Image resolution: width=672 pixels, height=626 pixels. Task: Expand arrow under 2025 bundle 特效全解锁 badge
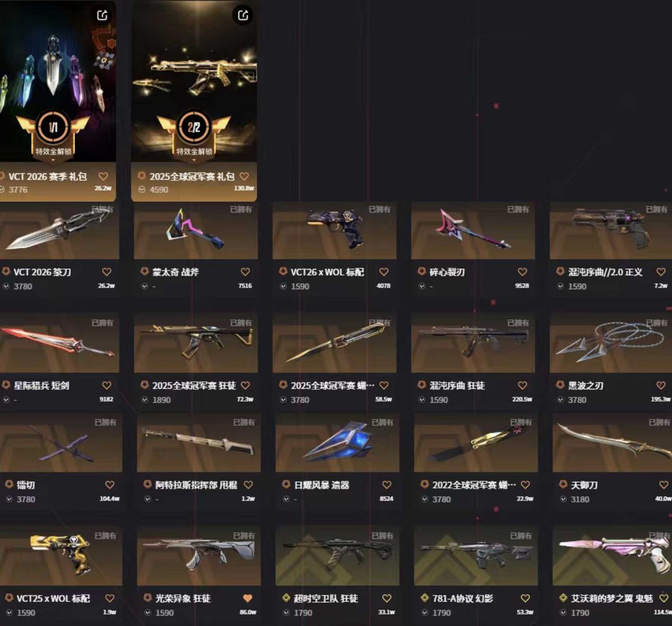194,160
